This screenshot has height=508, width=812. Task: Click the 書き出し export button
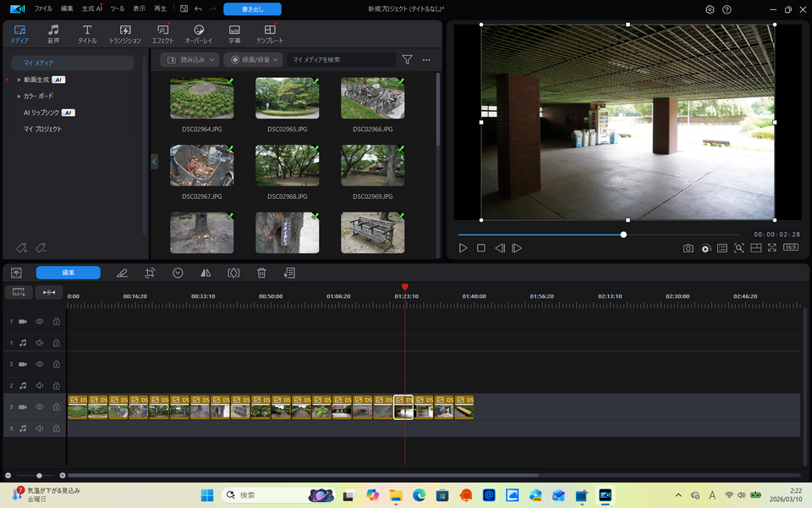pos(252,9)
